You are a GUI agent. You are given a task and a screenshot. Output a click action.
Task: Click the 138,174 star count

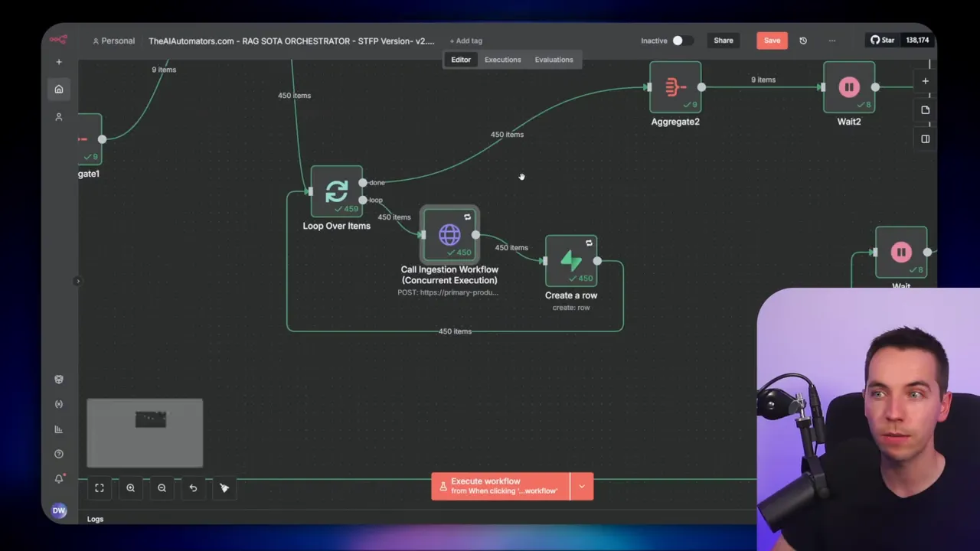[917, 41]
